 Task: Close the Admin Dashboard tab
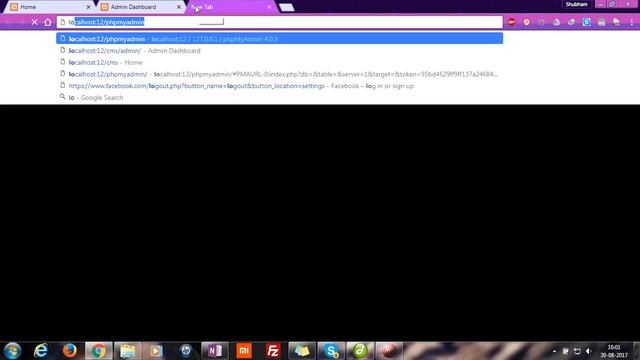pos(179,7)
